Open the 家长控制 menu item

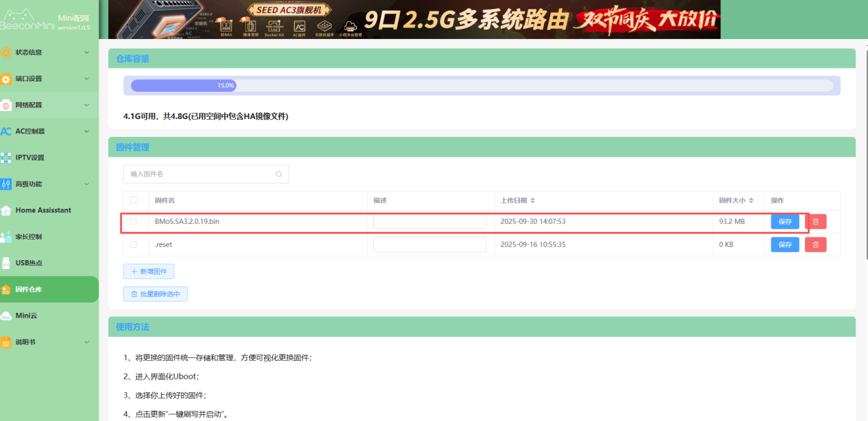pos(29,237)
